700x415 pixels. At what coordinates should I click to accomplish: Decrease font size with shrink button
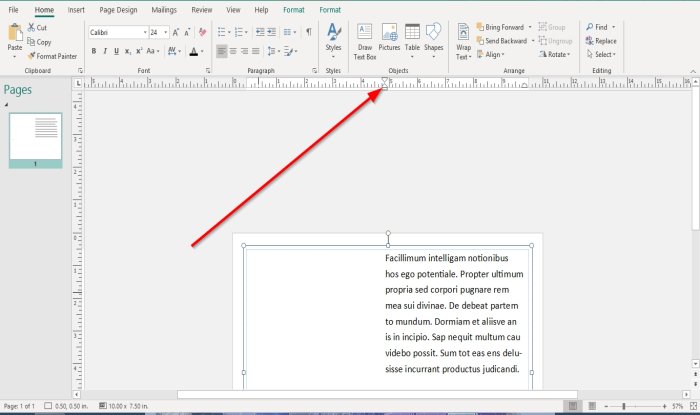pos(188,32)
